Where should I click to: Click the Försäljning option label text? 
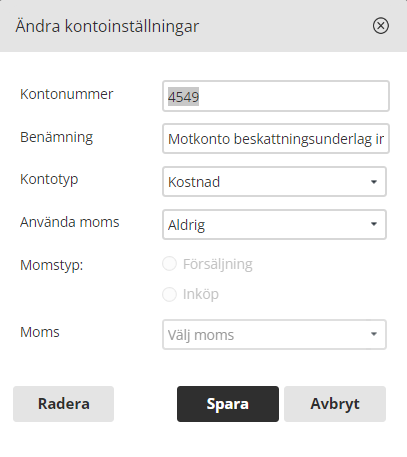218,264
